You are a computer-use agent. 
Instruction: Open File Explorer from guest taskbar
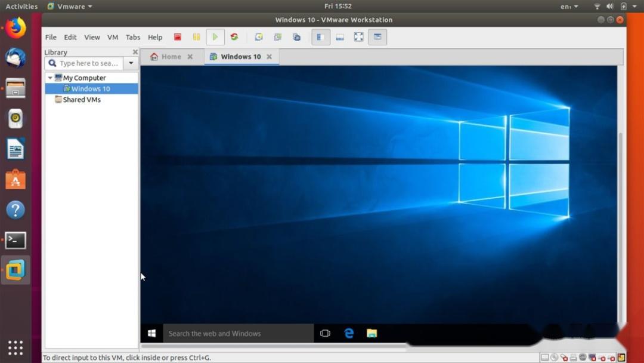[371, 333]
